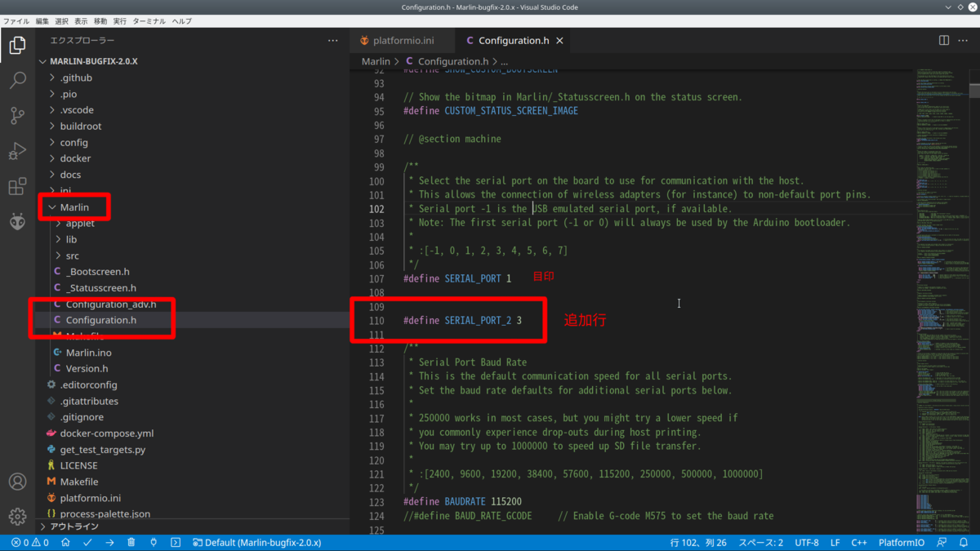The image size is (980, 551).
Task: Open the Extensions view
Action: tap(17, 187)
